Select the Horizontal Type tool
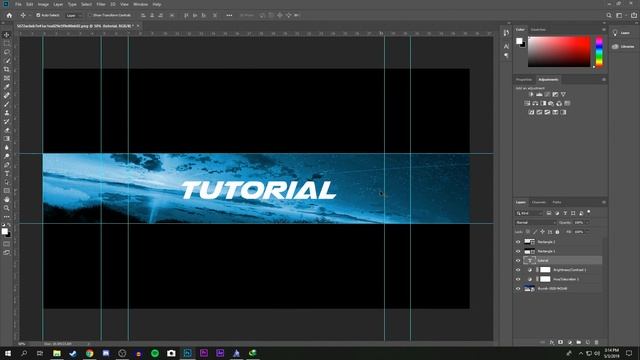640x360 pixels. point(7,173)
